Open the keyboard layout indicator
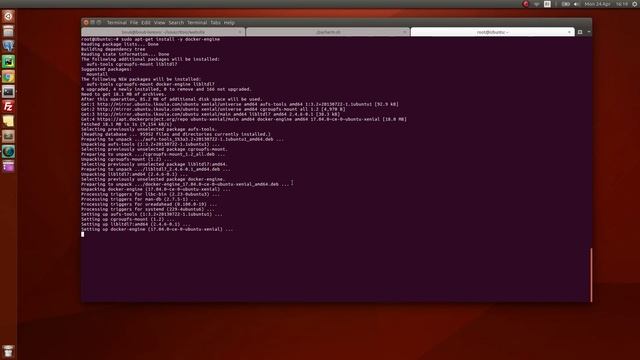 547,4
